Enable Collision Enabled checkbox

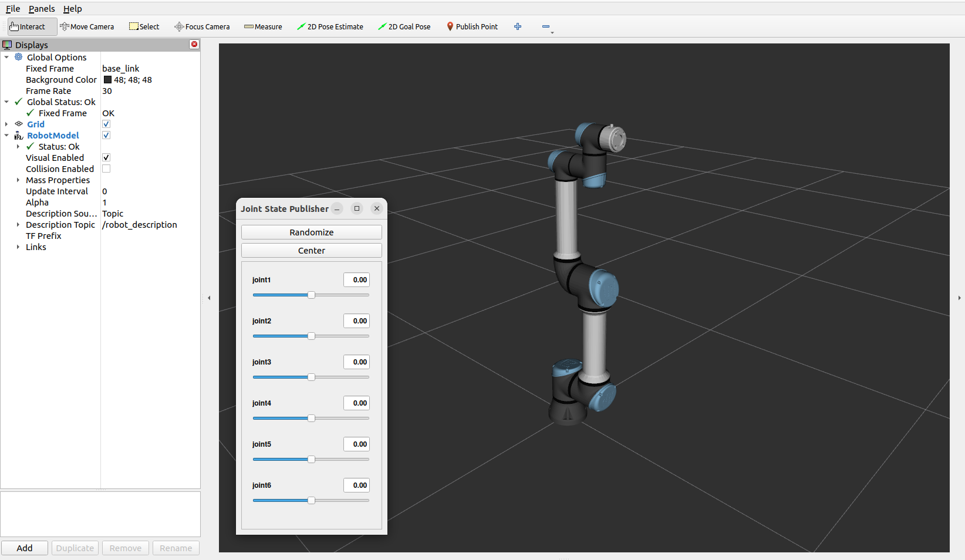[106, 168]
